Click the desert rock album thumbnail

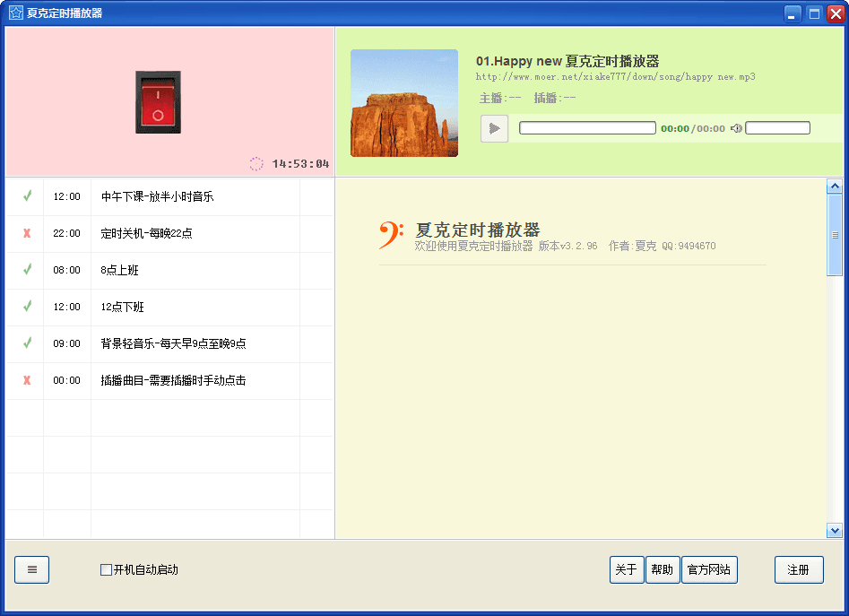[x=404, y=103]
